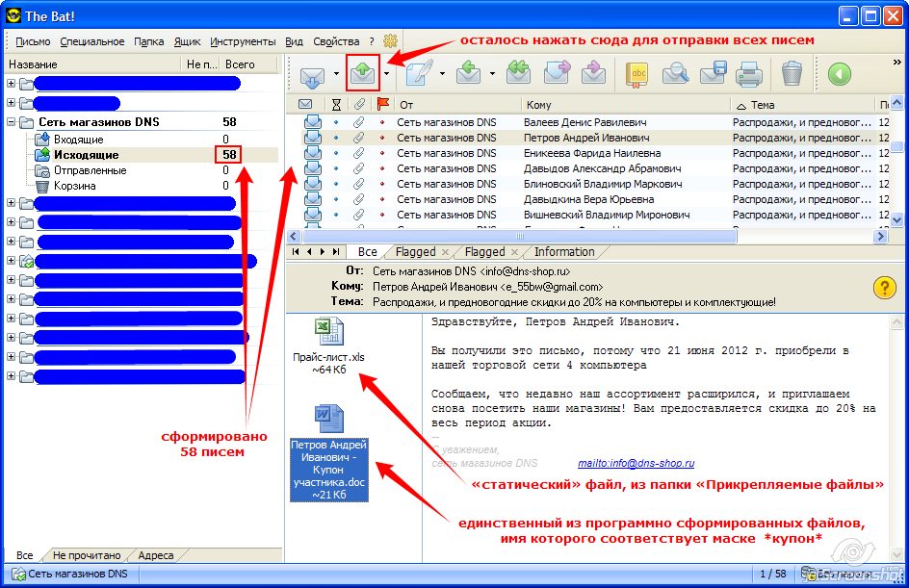The width and height of the screenshot is (909, 588).
Task: Open the address book icon
Action: click(x=636, y=73)
